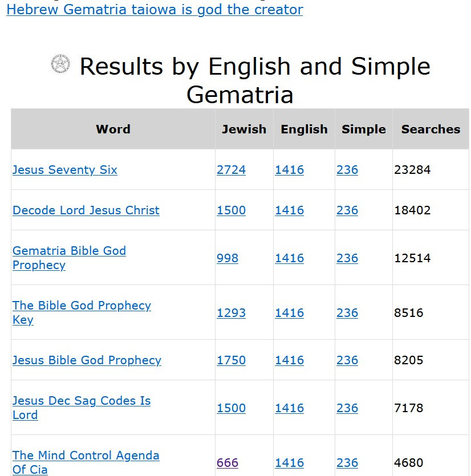
Task: Click the pentagram icon beside Results heading
Action: coord(60,64)
